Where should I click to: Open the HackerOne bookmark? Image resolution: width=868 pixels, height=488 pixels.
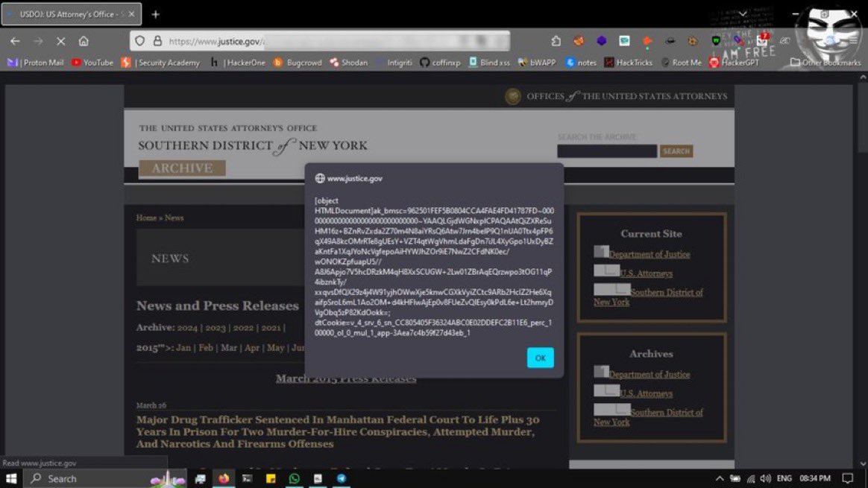(x=237, y=63)
